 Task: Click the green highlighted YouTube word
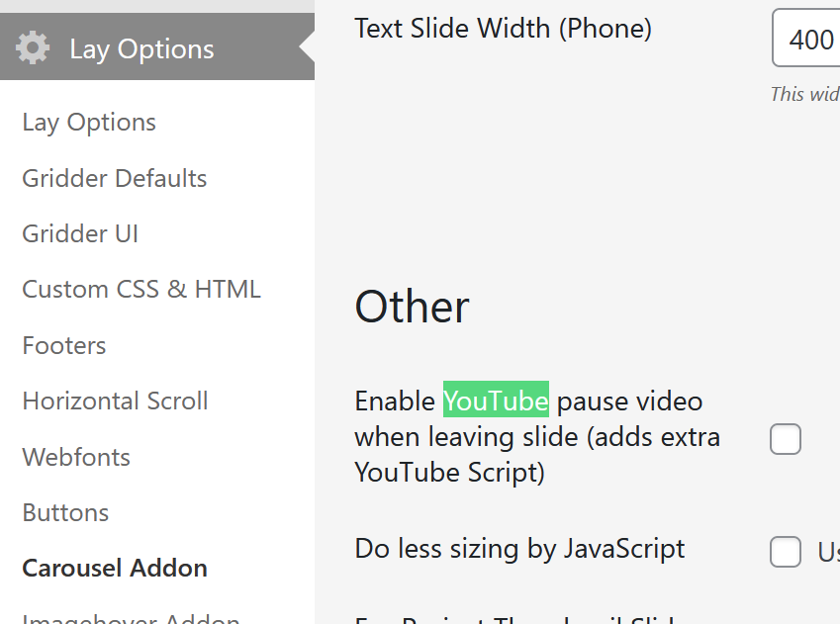click(x=496, y=401)
